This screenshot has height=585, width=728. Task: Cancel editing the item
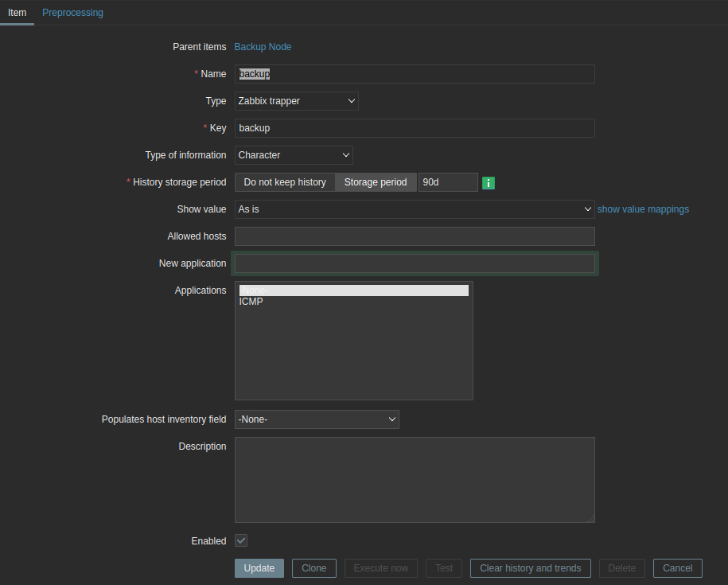click(x=677, y=568)
